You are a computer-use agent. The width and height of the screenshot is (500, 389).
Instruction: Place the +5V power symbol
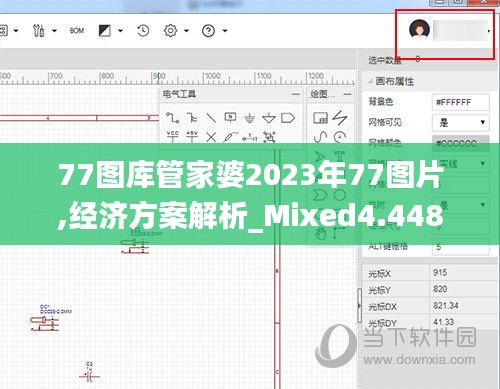[192, 136]
